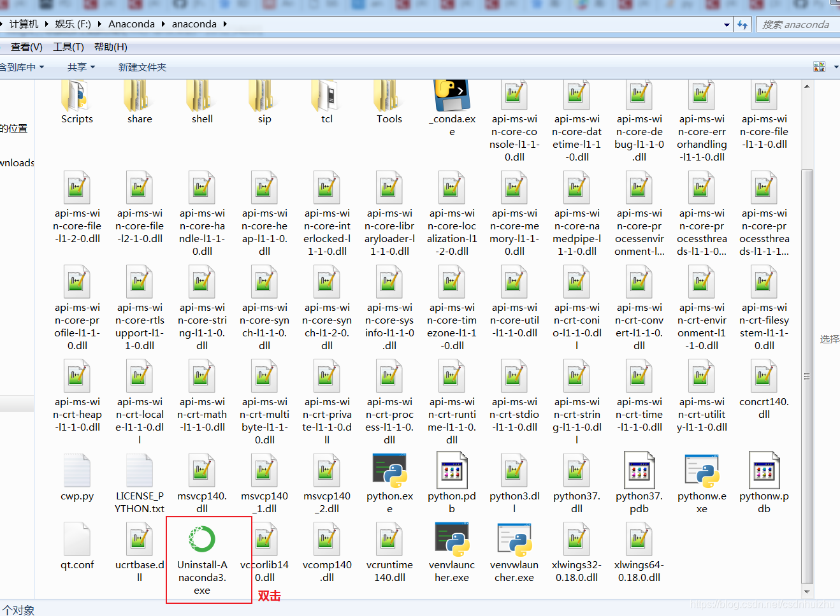Open the 共享 dropdown in toolbar

(81, 67)
